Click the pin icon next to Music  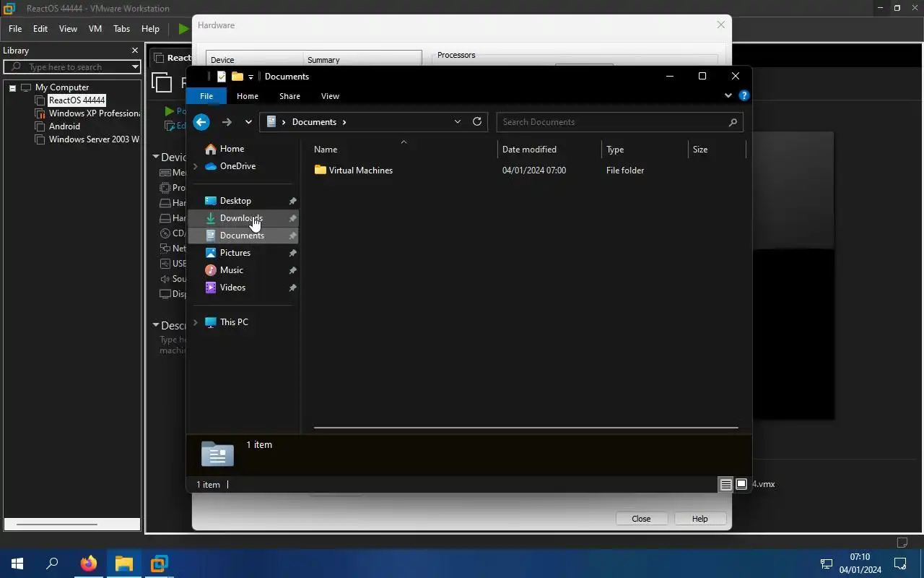[292, 270]
